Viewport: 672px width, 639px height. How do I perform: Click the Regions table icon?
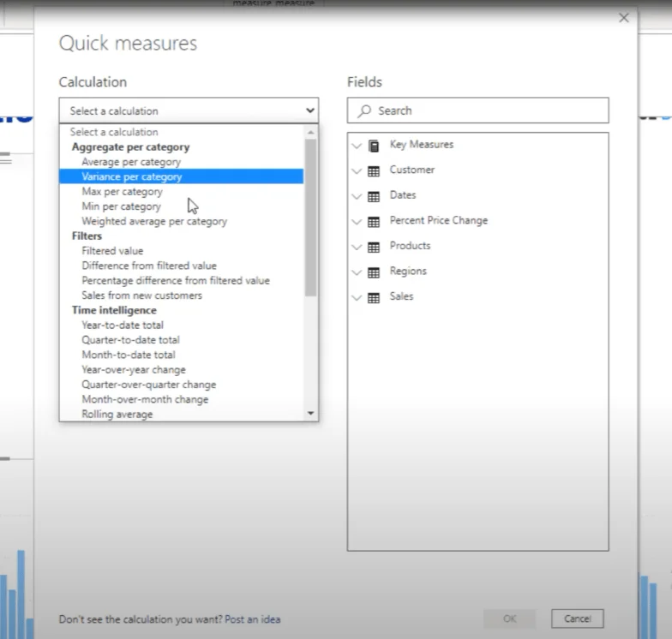(374, 272)
